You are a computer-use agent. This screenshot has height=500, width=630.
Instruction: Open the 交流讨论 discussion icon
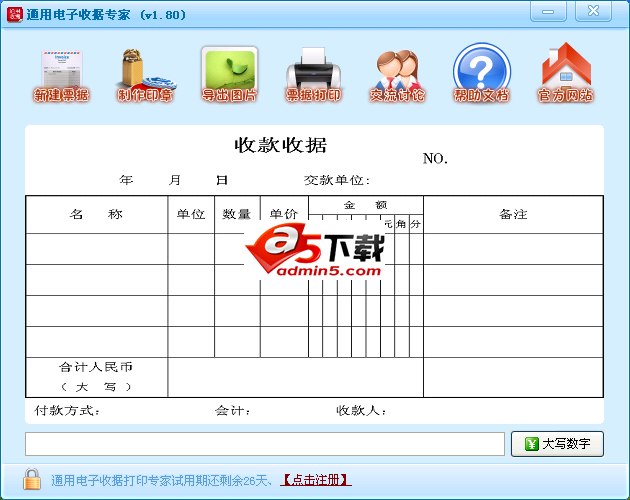pos(397,75)
